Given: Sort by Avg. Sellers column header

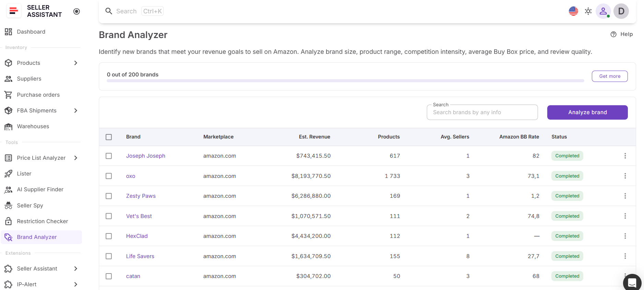Looking at the screenshot, I should [x=455, y=137].
